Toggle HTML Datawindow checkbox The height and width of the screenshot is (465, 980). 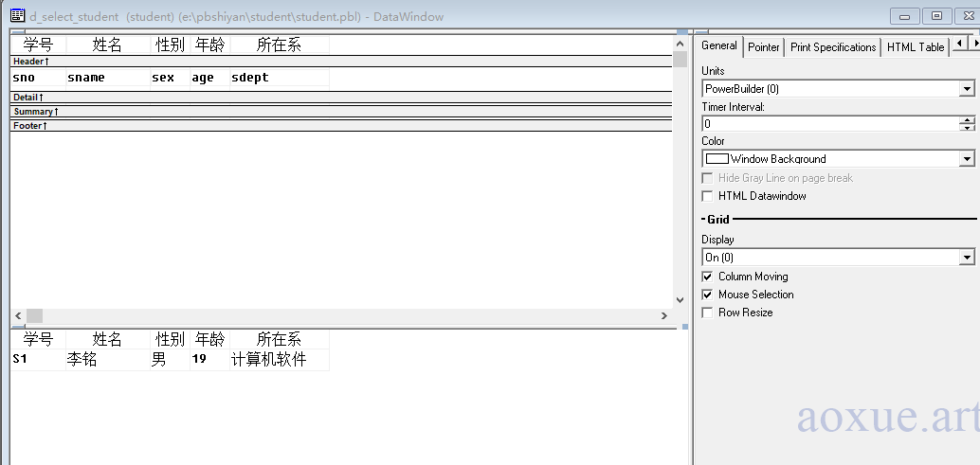click(x=707, y=196)
